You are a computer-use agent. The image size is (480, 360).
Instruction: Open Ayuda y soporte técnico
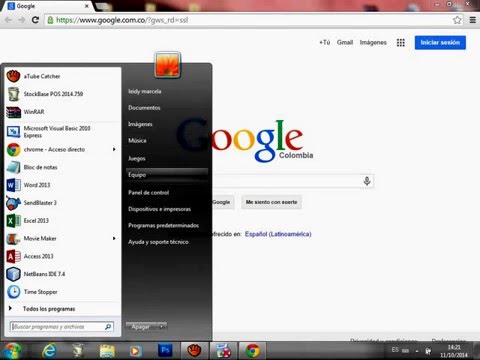point(158,242)
